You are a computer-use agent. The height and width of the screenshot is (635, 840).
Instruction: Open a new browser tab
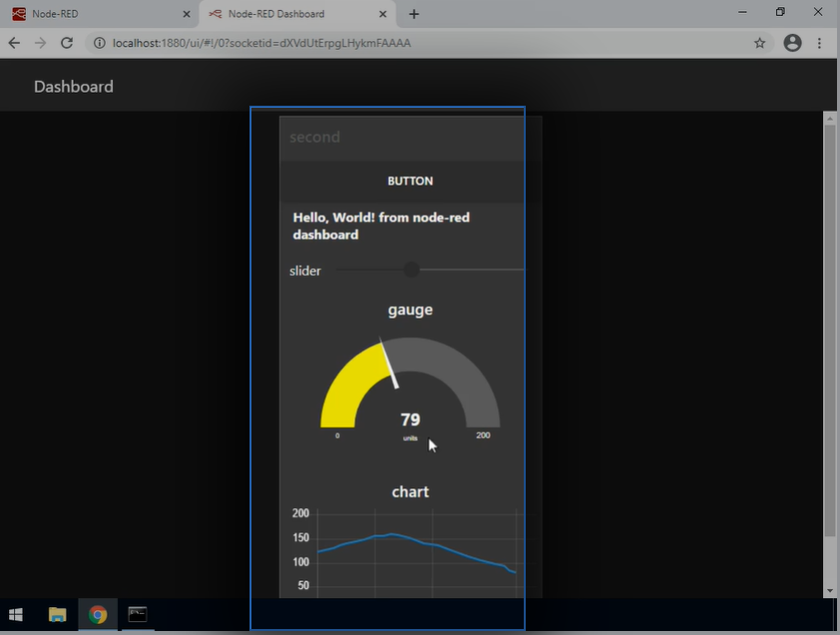pos(414,14)
